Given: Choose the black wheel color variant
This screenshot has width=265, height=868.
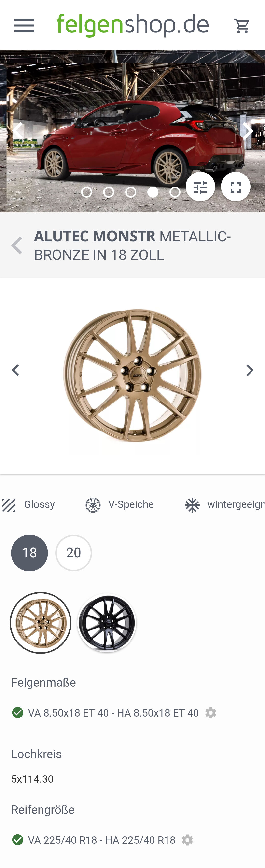Looking at the screenshot, I should tap(107, 623).
